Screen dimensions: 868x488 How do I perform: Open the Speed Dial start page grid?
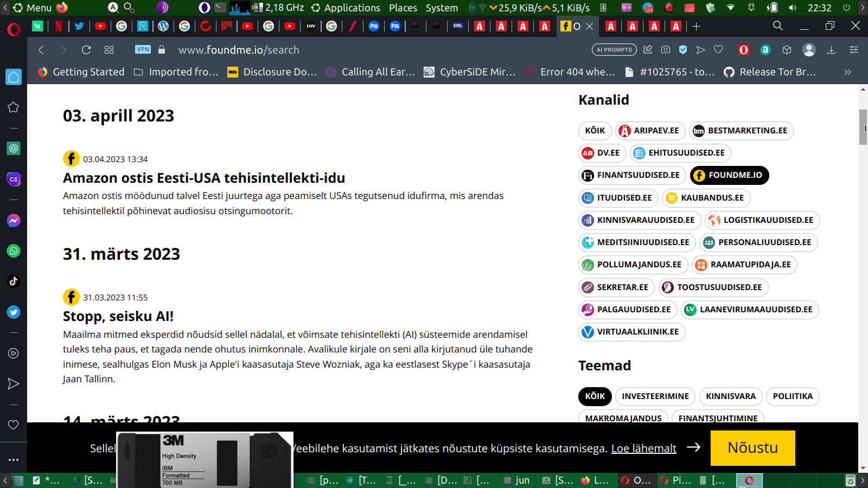pos(109,50)
